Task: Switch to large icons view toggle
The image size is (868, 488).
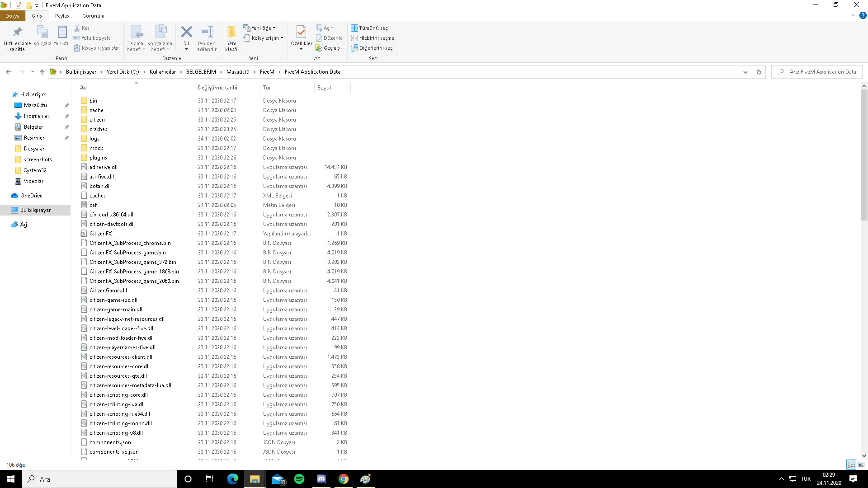Action: point(861,465)
